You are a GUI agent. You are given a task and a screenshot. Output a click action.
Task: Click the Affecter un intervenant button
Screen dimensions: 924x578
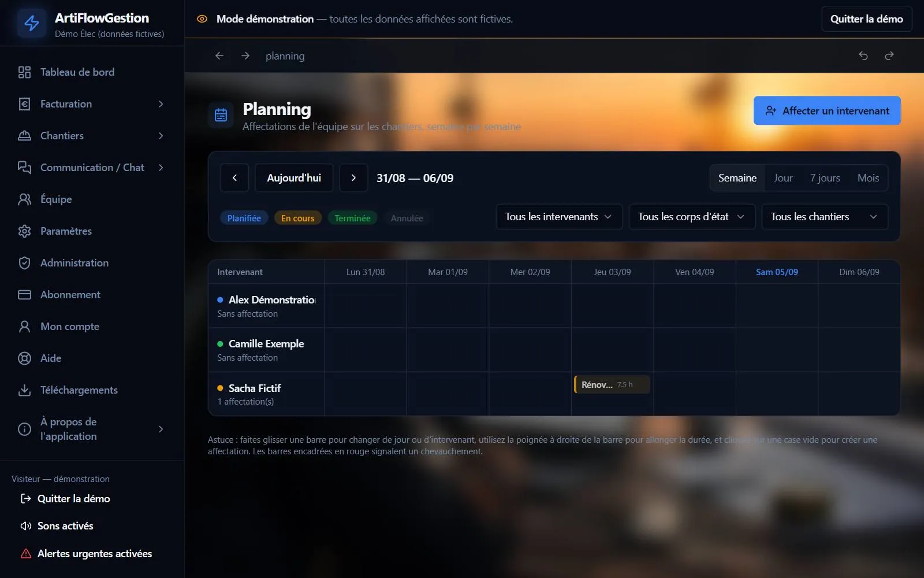click(x=827, y=110)
